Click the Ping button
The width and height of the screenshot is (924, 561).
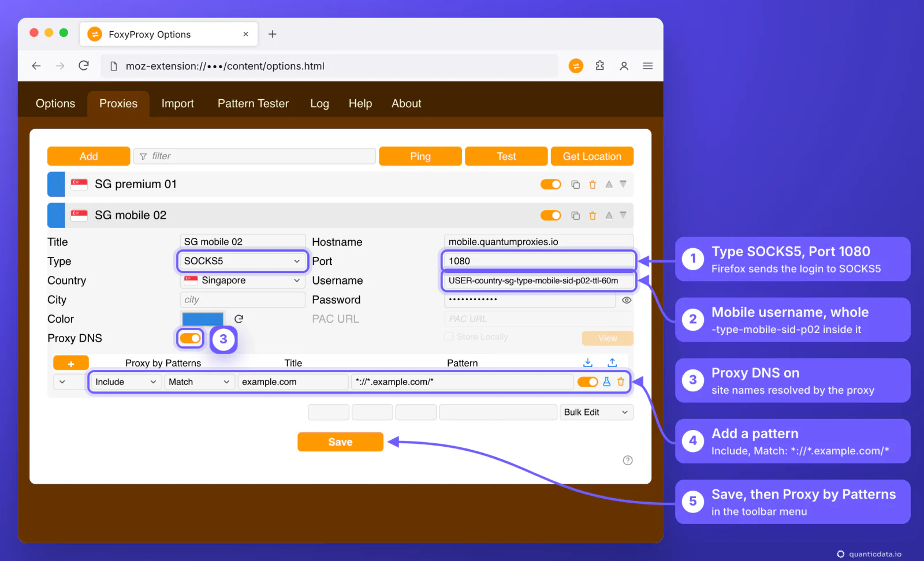point(420,156)
